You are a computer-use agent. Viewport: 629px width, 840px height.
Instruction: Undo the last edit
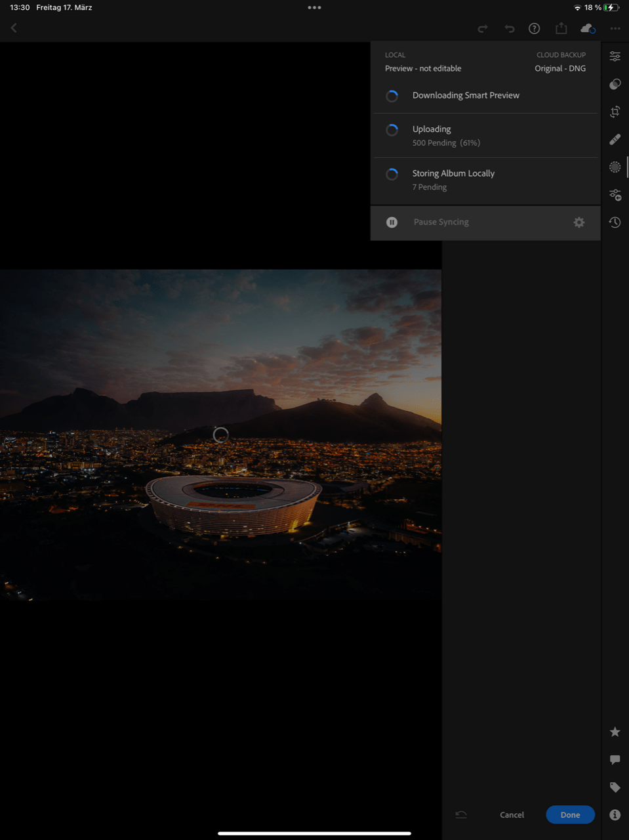tap(510, 28)
